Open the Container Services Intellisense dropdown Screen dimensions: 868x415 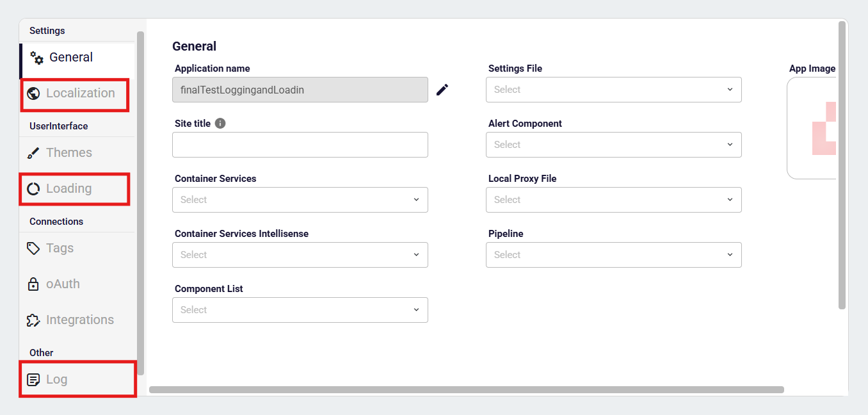coord(300,255)
